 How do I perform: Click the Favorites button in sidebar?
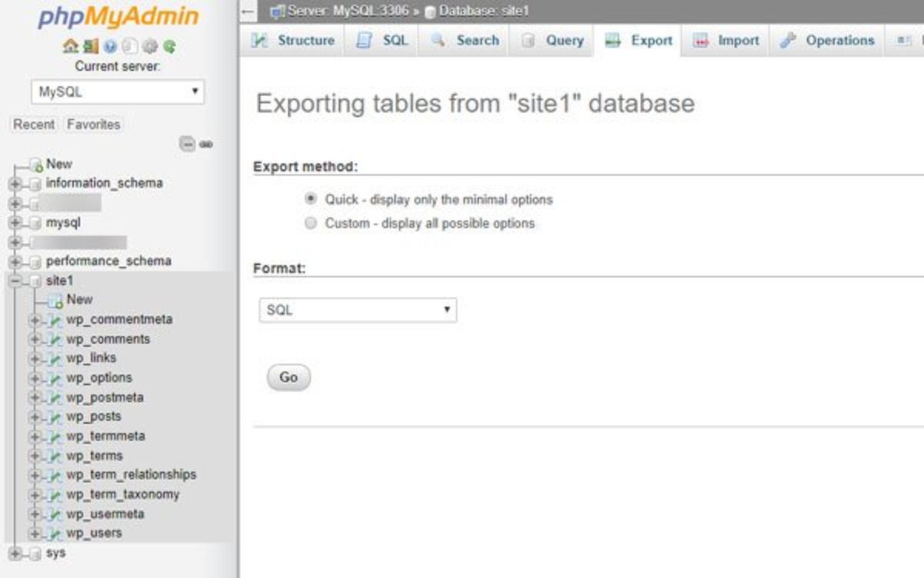(x=93, y=125)
